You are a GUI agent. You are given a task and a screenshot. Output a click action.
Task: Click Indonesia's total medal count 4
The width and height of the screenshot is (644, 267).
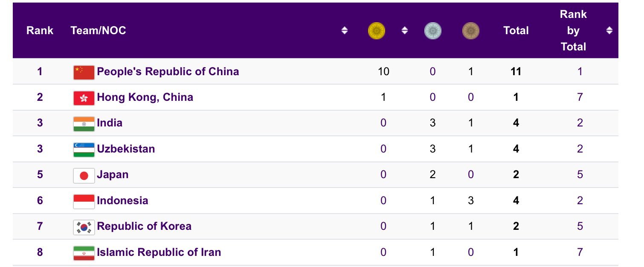pos(516,201)
